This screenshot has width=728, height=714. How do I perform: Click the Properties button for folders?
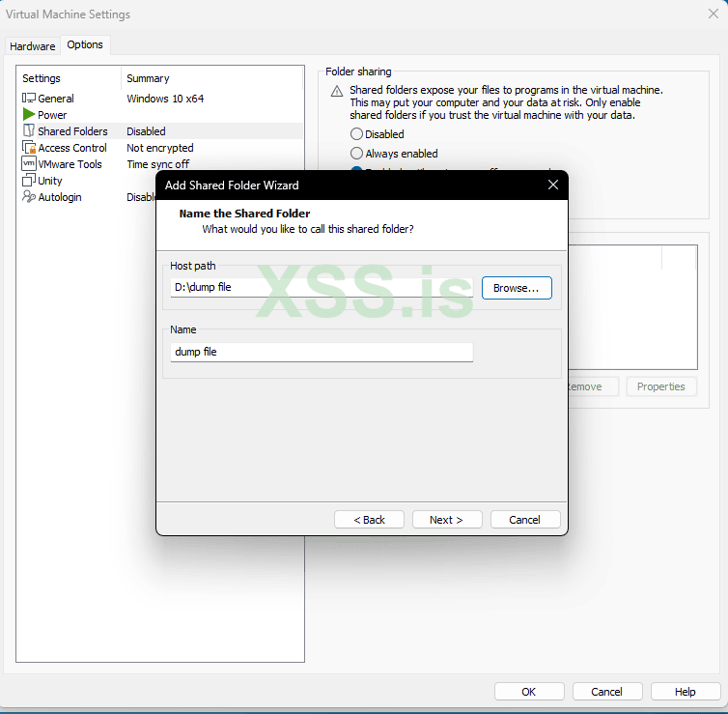pos(661,386)
